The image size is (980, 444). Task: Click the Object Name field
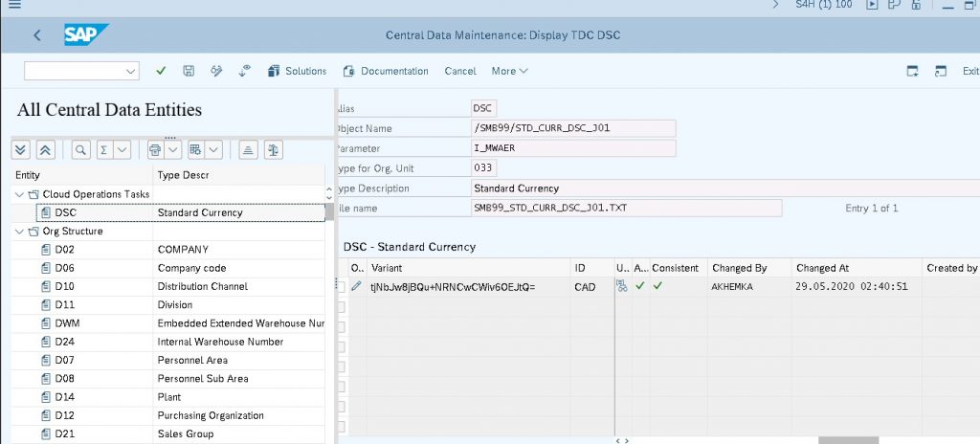(x=573, y=128)
